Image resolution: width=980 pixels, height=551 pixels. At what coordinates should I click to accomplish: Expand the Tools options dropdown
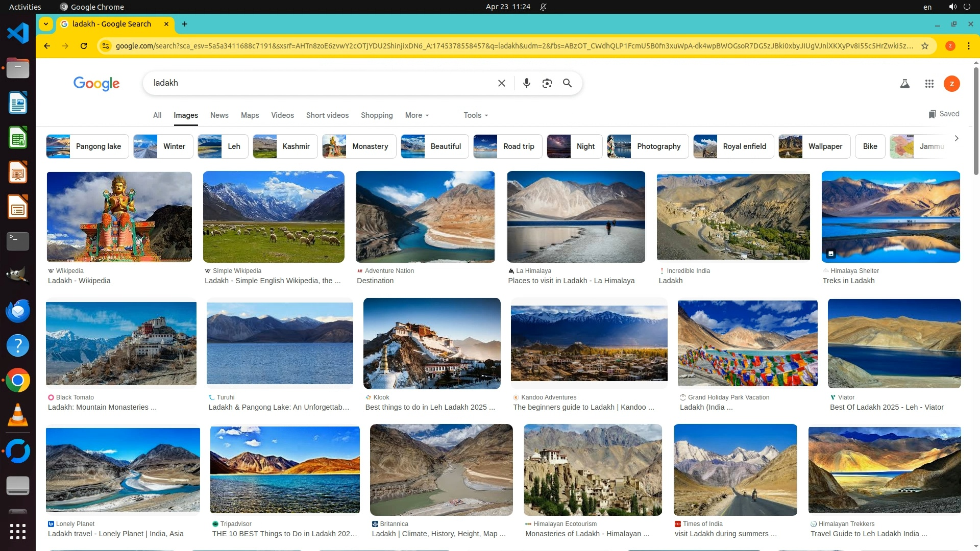pos(475,115)
